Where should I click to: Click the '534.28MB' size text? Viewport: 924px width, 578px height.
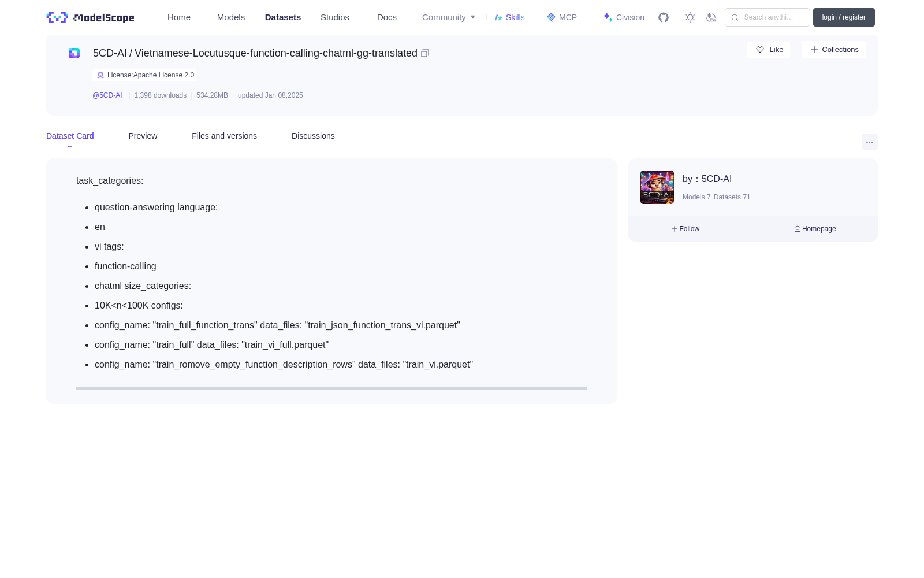212,95
